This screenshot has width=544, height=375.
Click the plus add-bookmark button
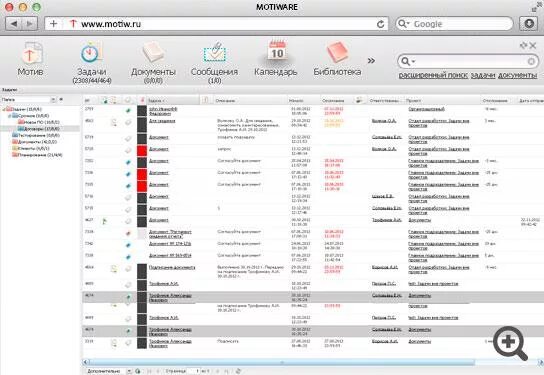click(53, 24)
